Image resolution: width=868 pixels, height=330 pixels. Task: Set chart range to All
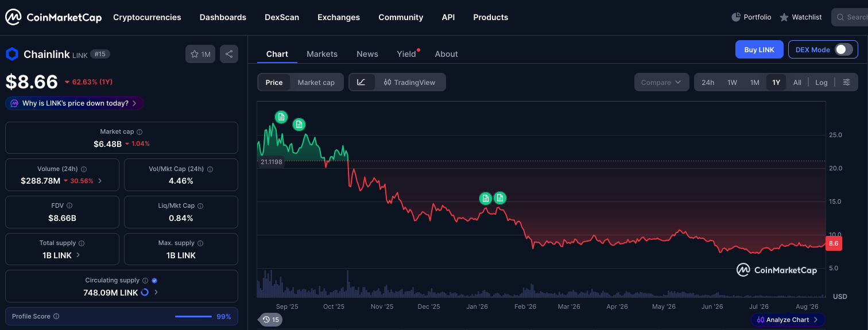(x=797, y=82)
